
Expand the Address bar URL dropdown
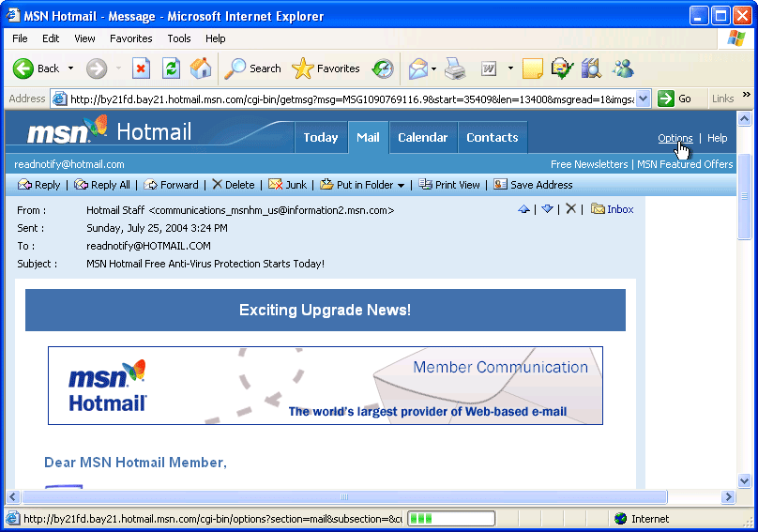643,99
